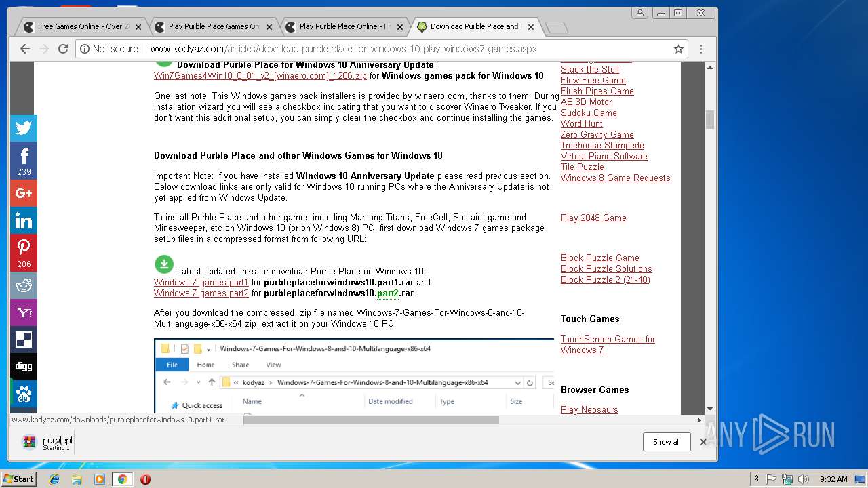This screenshot has height=488, width=868.
Task: Open Internet Explorer from taskbar
Action: pos(54,479)
